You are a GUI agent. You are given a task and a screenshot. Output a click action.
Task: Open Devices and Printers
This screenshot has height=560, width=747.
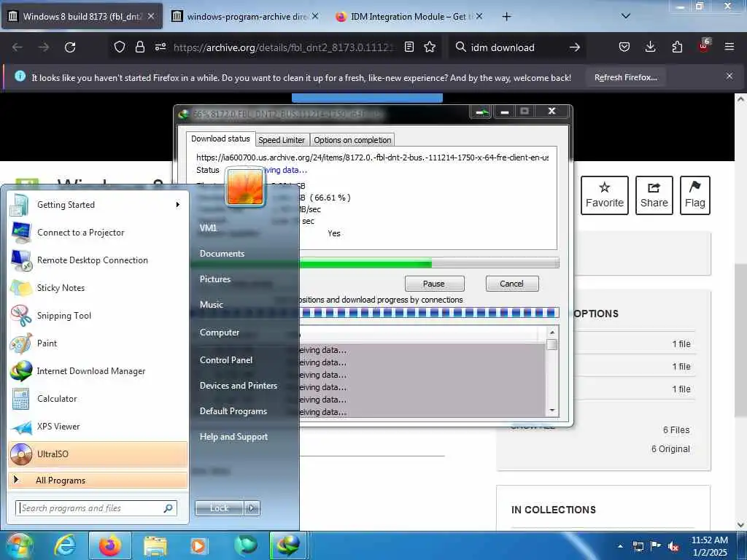[x=245, y=386]
